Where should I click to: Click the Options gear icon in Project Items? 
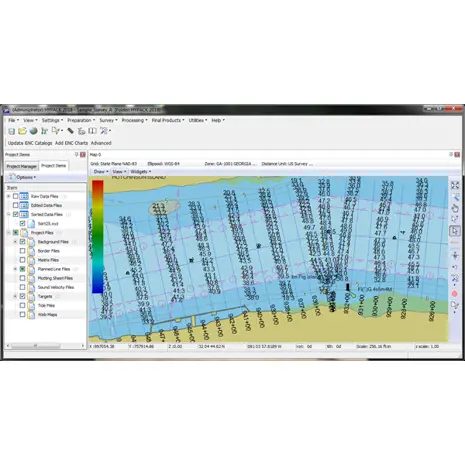click(x=12, y=177)
